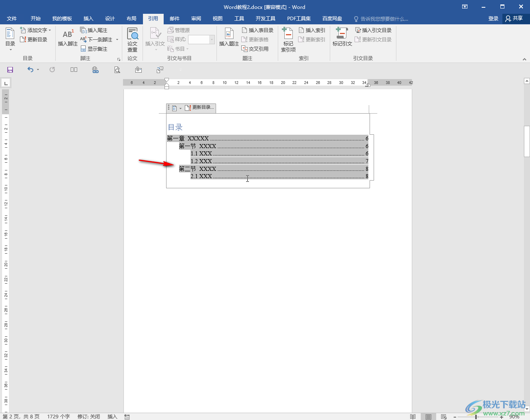The height and width of the screenshot is (420, 530).
Task: Switch to the 插入 insert tab
Action: (88, 19)
